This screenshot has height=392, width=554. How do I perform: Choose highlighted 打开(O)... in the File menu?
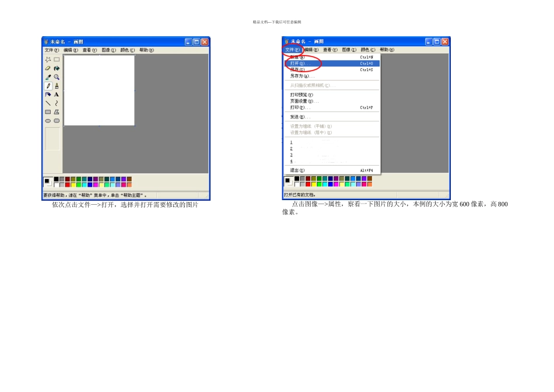point(332,63)
